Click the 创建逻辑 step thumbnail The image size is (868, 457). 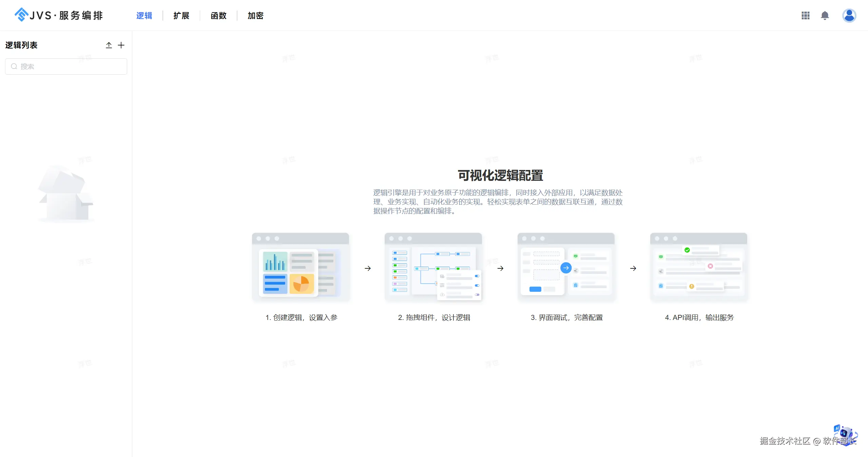click(300, 268)
